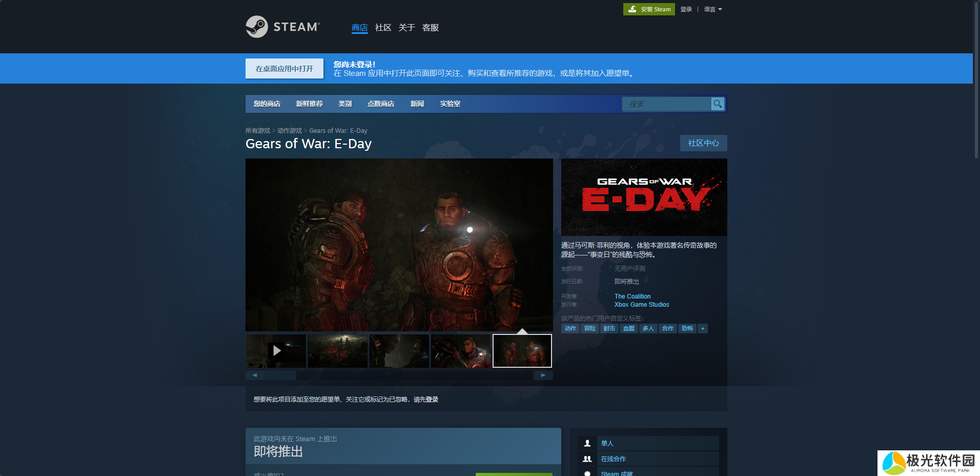Click the store search input field
Image resolution: width=980 pixels, height=476 pixels.
pyautogui.click(x=666, y=104)
